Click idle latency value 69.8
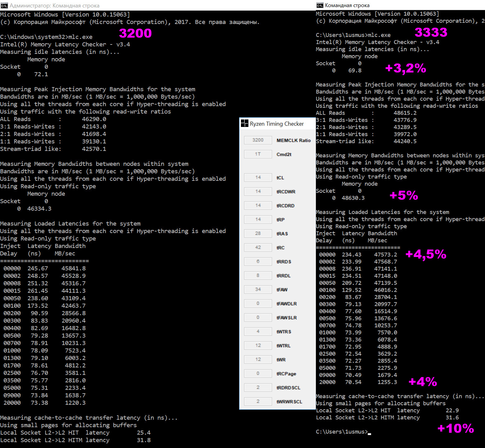The height and width of the screenshot is (448, 485). click(355, 70)
